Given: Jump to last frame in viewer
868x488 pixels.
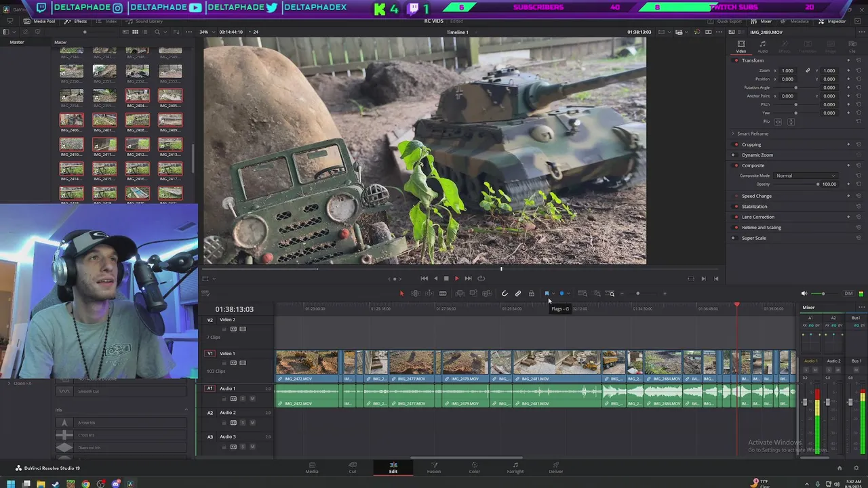Looking at the screenshot, I should click(468, 279).
